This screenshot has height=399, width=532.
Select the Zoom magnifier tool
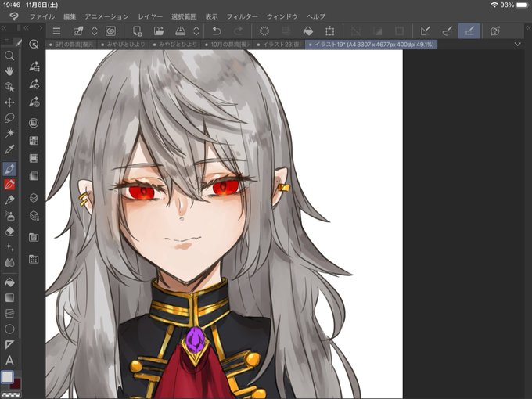pos(9,56)
